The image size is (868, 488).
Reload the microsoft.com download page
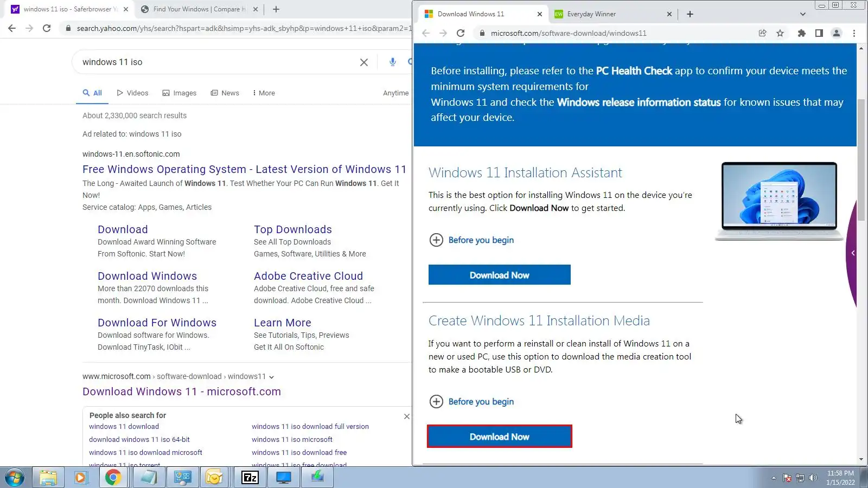461,33
